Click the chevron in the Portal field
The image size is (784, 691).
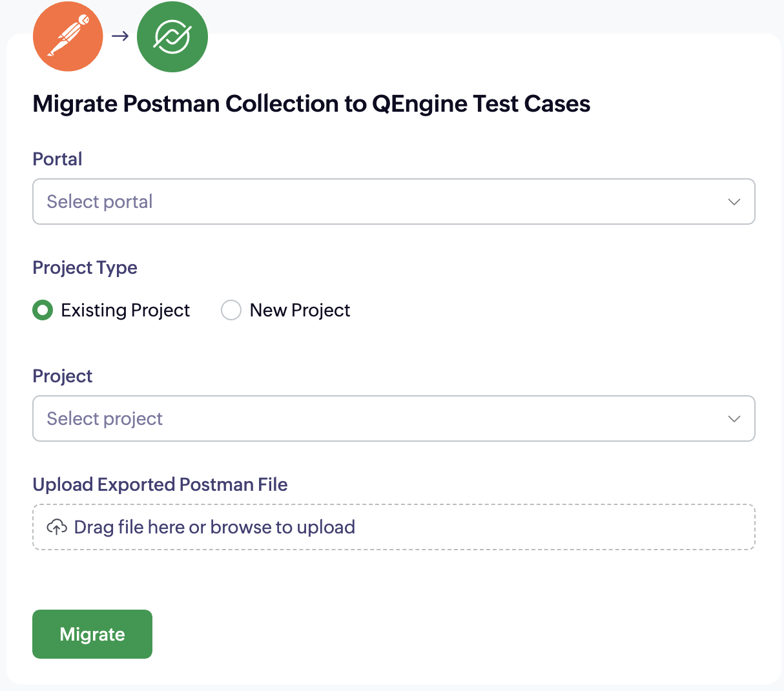[x=734, y=201]
